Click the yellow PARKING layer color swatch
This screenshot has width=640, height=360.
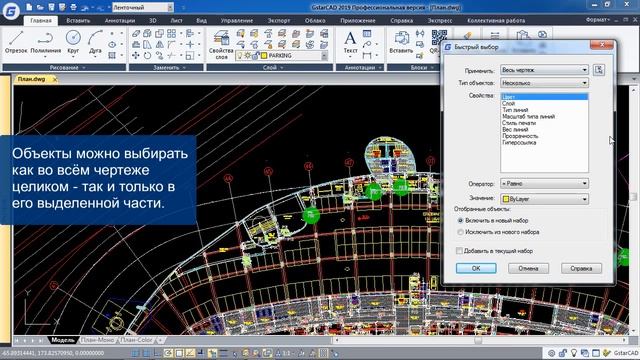tap(264, 56)
